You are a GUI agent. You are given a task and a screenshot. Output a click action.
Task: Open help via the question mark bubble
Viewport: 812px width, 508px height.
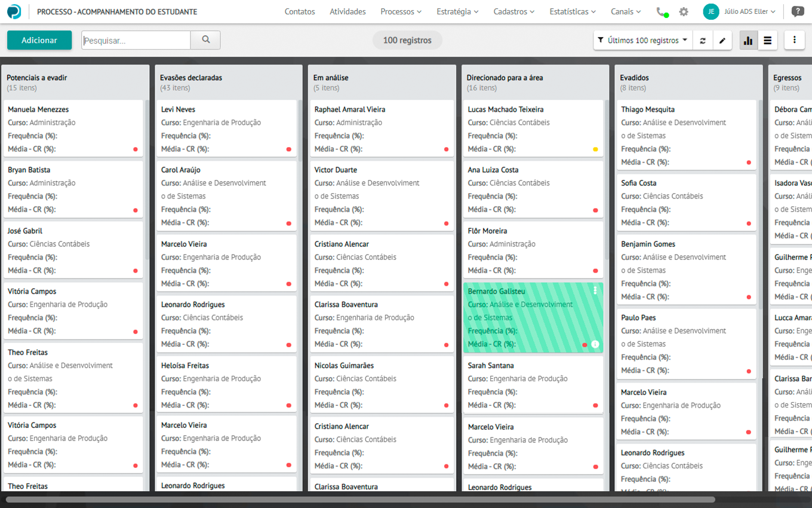click(797, 11)
